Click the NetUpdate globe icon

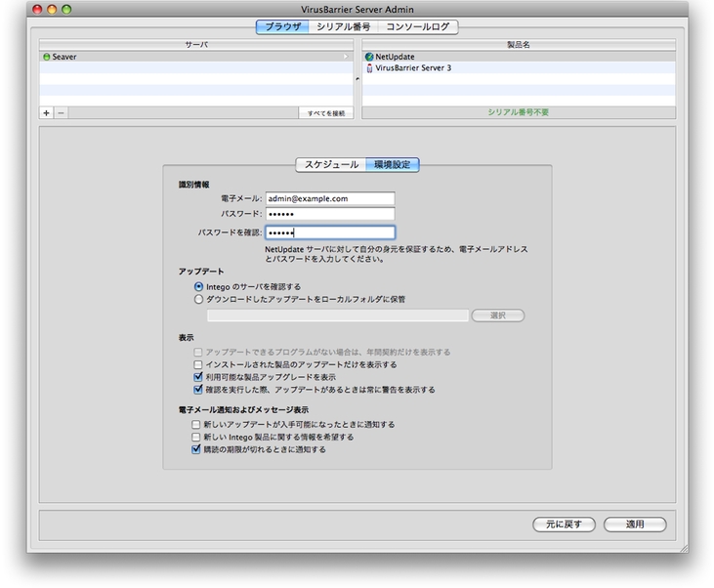pyautogui.click(x=369, y=57)
